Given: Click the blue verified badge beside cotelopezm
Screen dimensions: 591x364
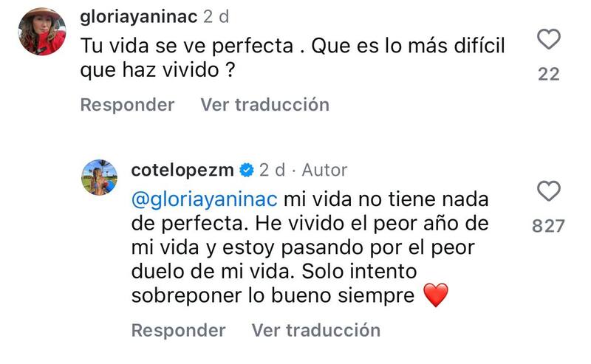Looking at the screenshot, I should click(x=247, y=171).
